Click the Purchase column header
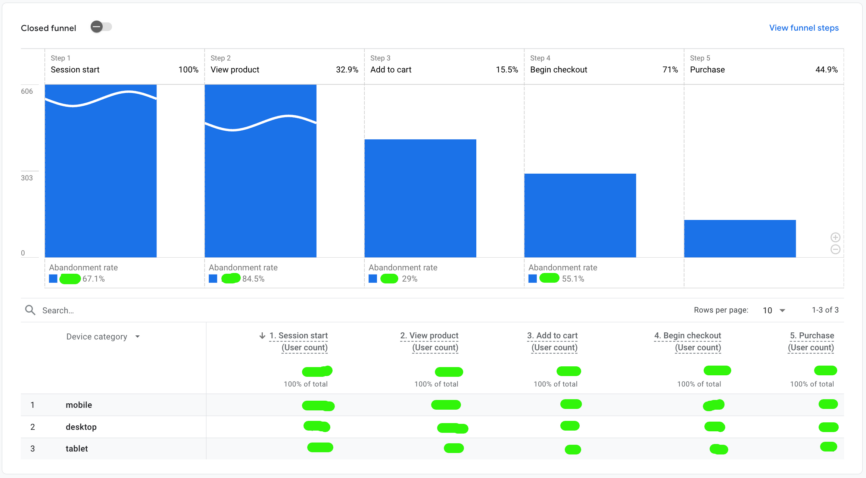The height and width of the screenshot is (478, 866). click(812, 336)
